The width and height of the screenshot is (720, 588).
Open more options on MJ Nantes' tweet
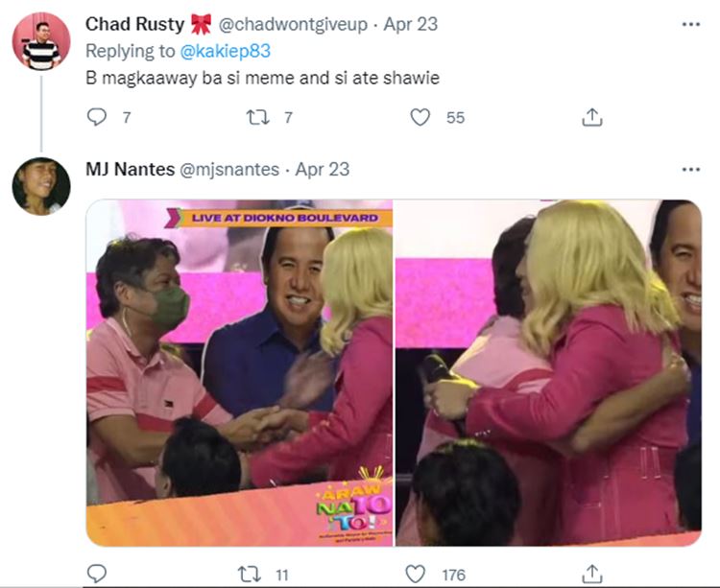pyautogui.click(x=690, y=170)
